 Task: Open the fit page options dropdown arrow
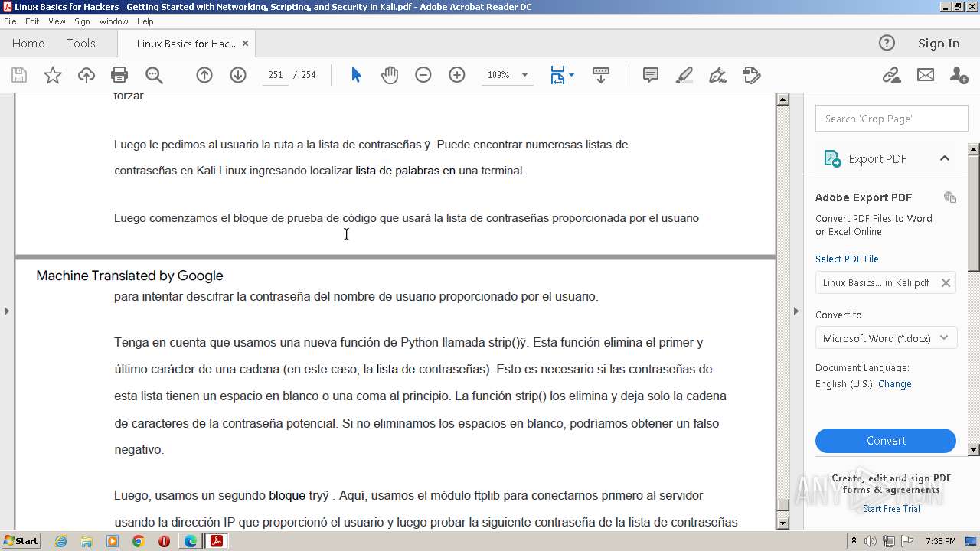tap(571, 75)
